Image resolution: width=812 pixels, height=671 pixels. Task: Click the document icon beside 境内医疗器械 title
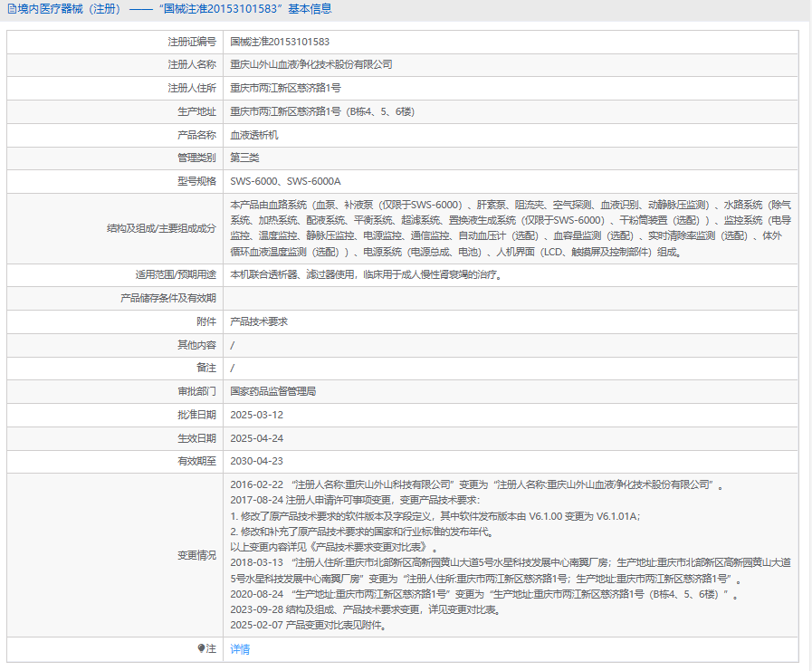point(12,9)
